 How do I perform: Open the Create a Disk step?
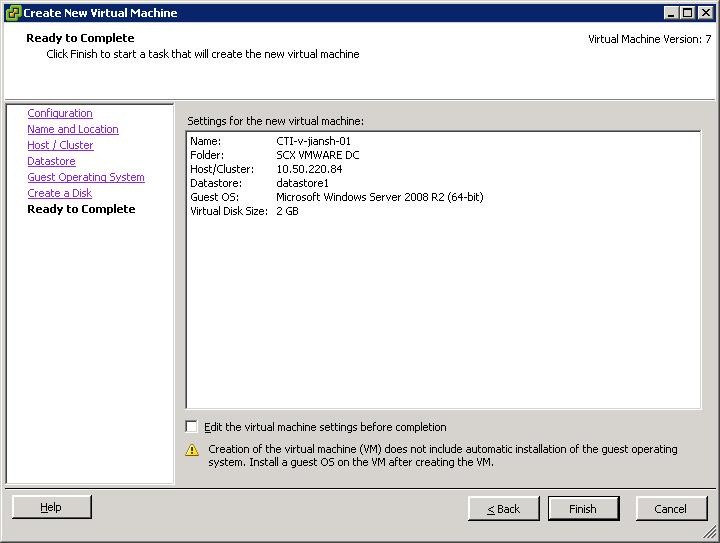point(59,194)
